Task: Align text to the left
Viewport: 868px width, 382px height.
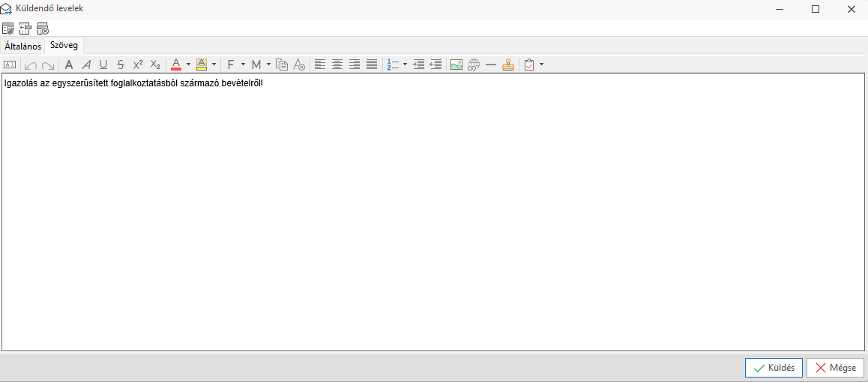Action: (x=319, y=65)
